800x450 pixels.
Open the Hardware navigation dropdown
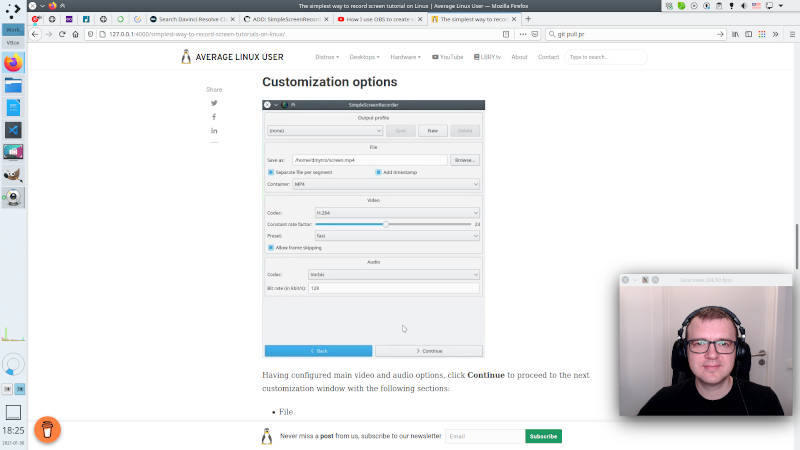click(x=406, y=57)
